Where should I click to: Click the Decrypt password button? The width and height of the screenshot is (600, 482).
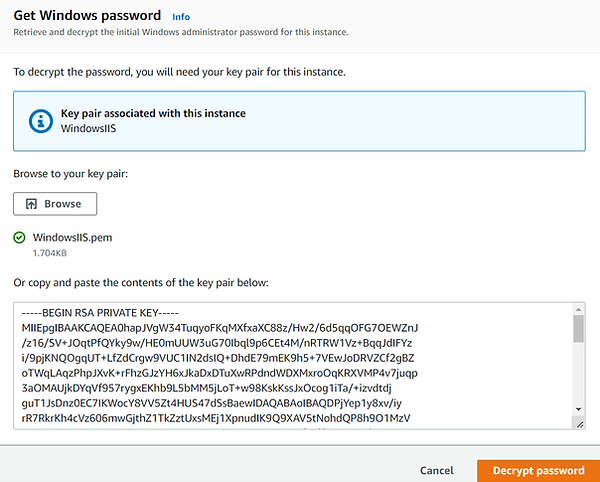tap(538, 471)
